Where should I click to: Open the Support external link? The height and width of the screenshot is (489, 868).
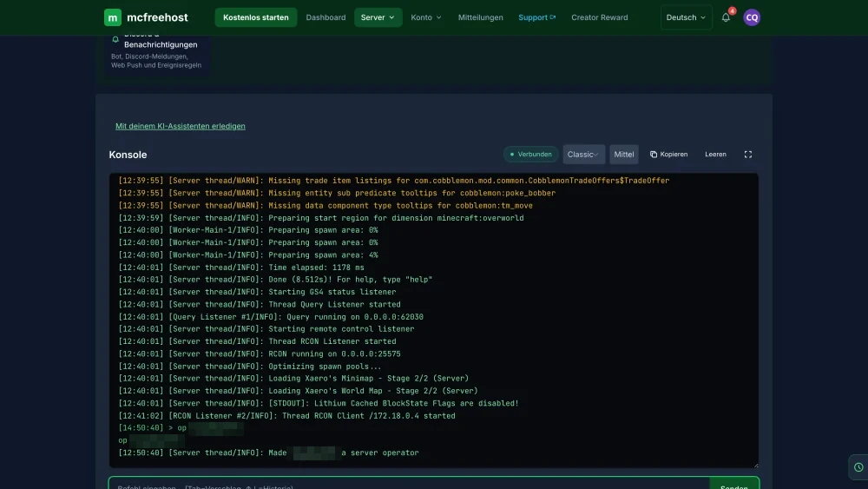click(536, 17)
